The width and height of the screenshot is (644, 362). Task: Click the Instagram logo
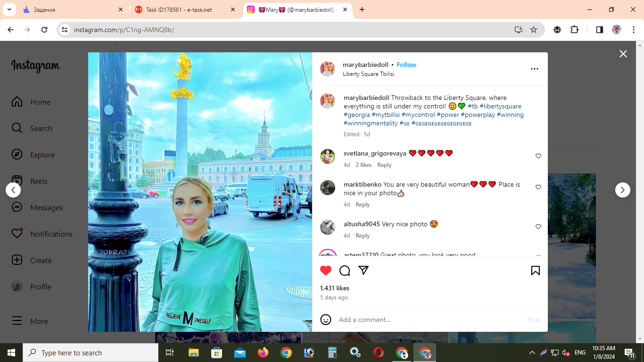click(36, 66)
